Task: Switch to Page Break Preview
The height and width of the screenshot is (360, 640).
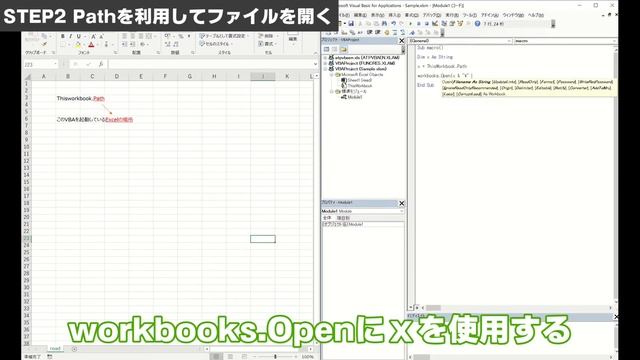Action: 244,356
